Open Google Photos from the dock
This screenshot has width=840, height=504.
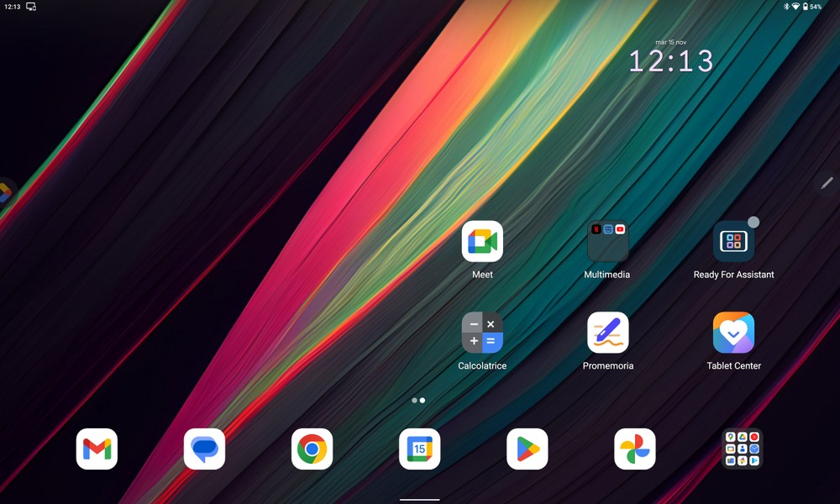[635, 449]
